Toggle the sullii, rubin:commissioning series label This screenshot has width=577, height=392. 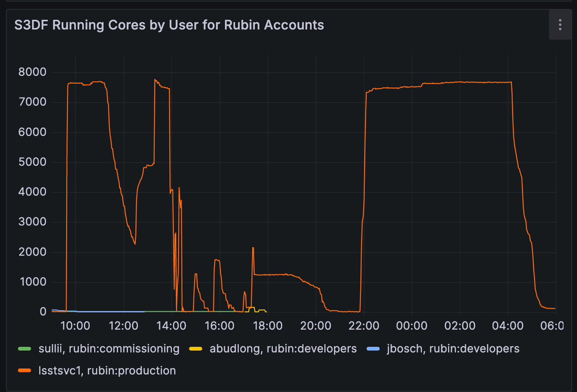point(109,349)
